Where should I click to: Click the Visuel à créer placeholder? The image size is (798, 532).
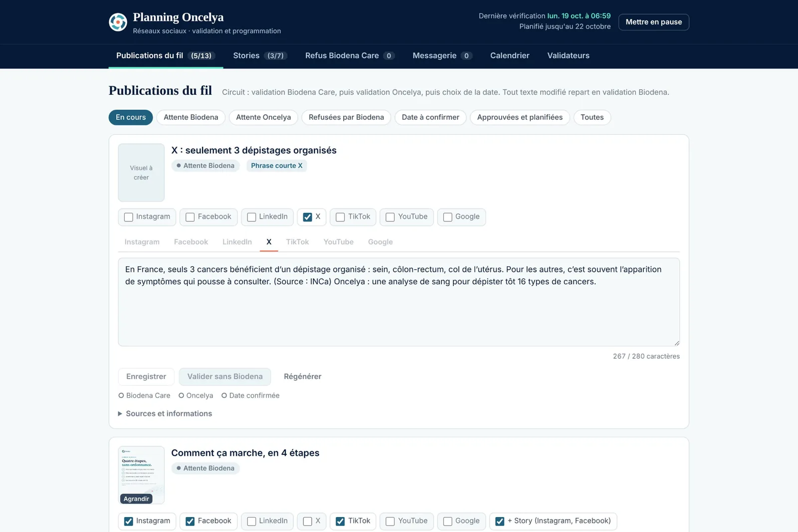point(141,173)
